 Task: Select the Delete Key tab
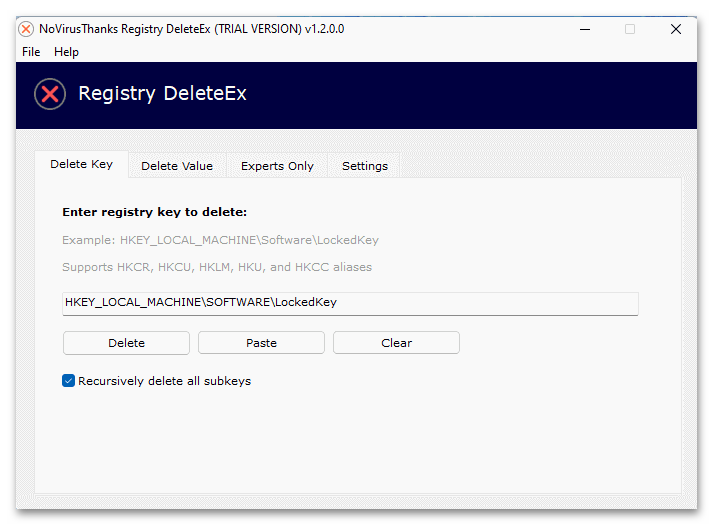click(81, 164)
